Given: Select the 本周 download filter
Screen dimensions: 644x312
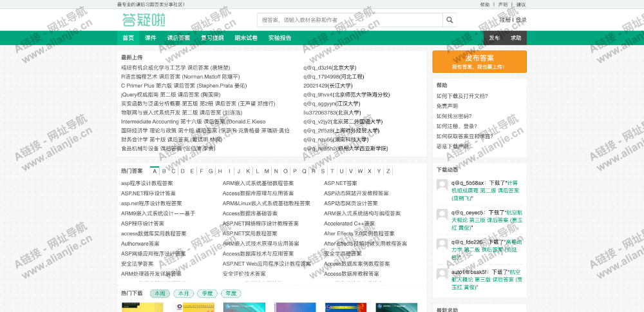Looking at the screenshot, I should tap(160, 293).
